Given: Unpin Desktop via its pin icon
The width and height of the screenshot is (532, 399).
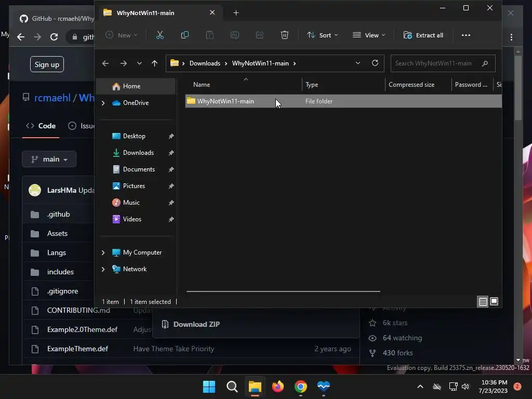Looking at the screenshot, I should tap(171, 136).
